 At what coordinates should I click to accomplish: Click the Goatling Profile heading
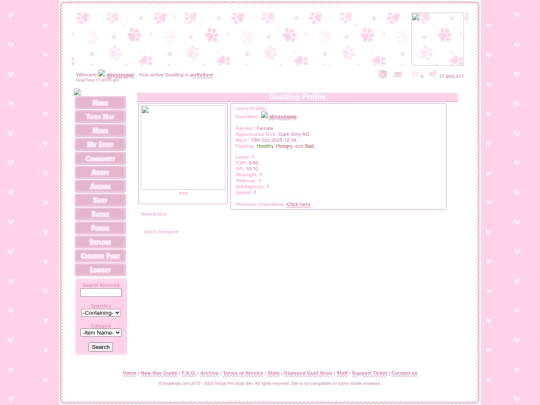coord(297,97)
